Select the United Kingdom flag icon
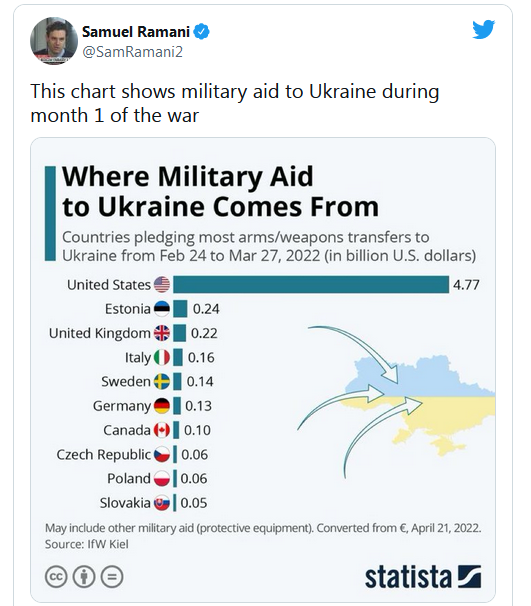This screenshot has height=606, width=531. pyautogui.click(x=162, y=333)
